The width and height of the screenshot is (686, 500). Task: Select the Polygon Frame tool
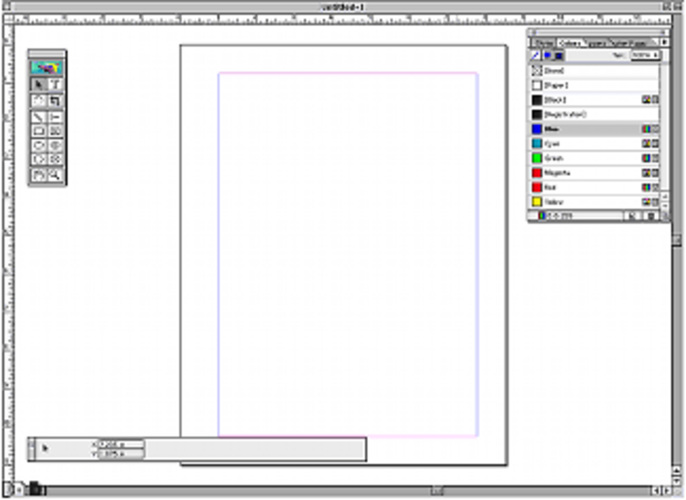coord(55,159)
